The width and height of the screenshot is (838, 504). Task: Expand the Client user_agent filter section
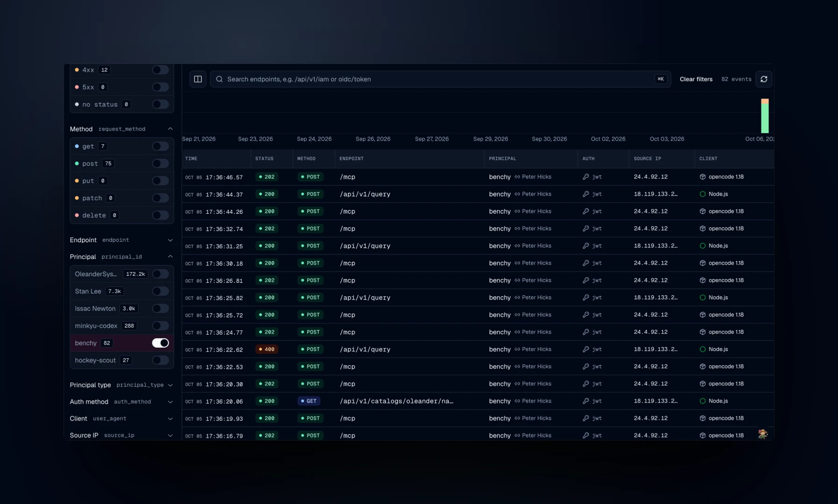tap(170, 419)
